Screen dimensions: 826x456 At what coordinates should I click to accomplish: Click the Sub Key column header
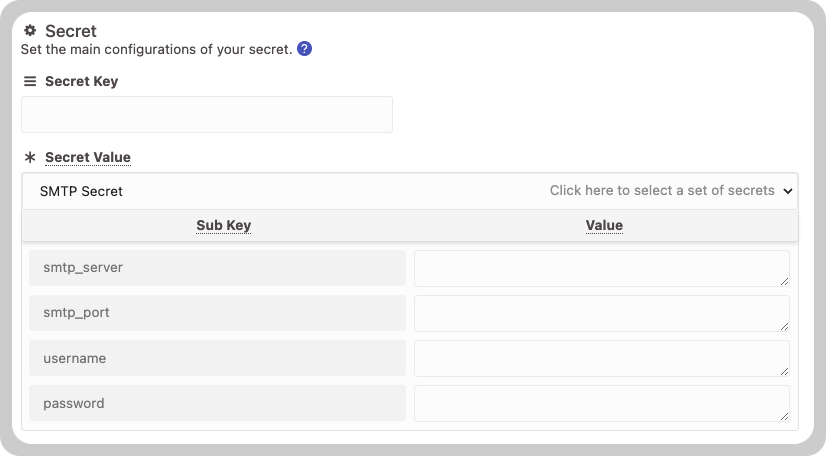pos(223,225)
